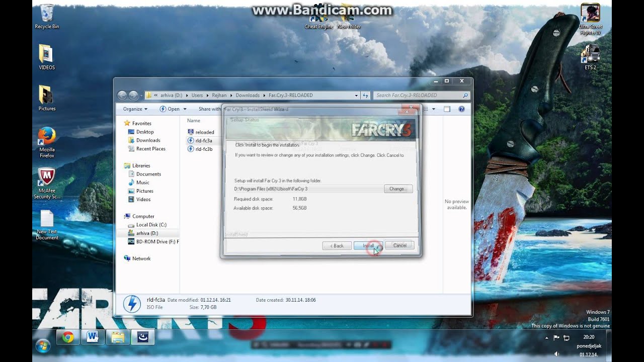Click the Explorer back navigation arrow
This screenshot has width=644, height=362.
pos(122,95)
